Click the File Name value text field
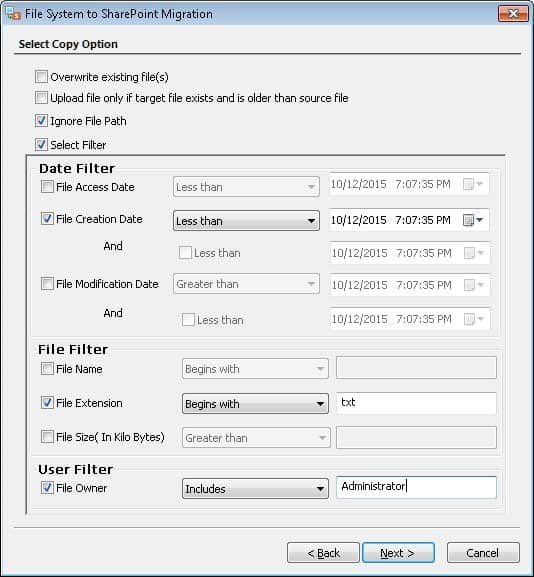The height and width of the screenshot is (577, 534). [416, 368]
